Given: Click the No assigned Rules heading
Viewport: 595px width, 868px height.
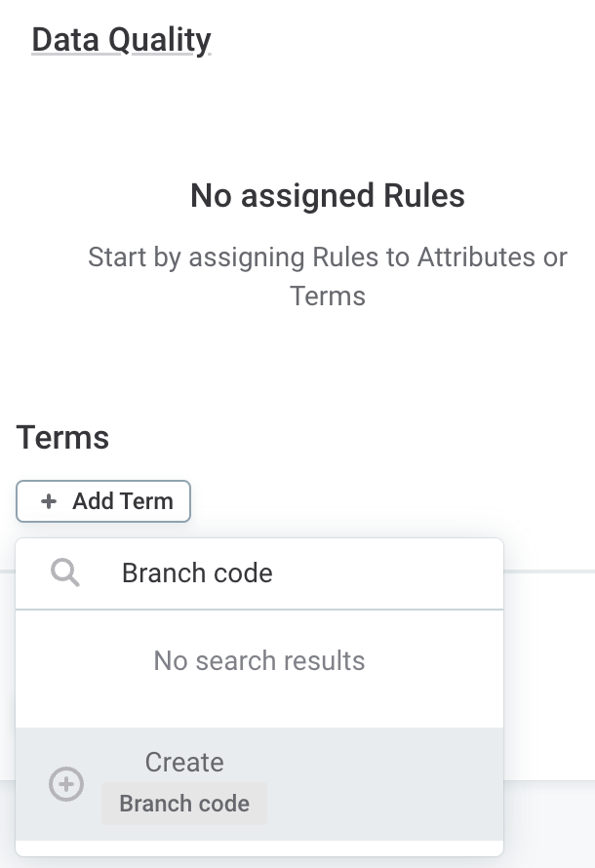Looking at the screenshot, I should pyautogui.click(x=327, y=196).
